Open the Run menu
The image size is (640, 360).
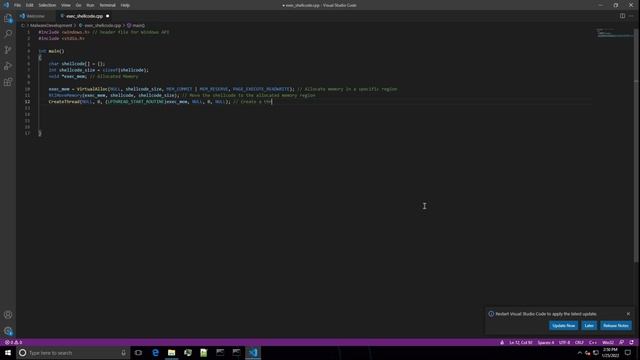pyautogui.click(x=90, y=5)
